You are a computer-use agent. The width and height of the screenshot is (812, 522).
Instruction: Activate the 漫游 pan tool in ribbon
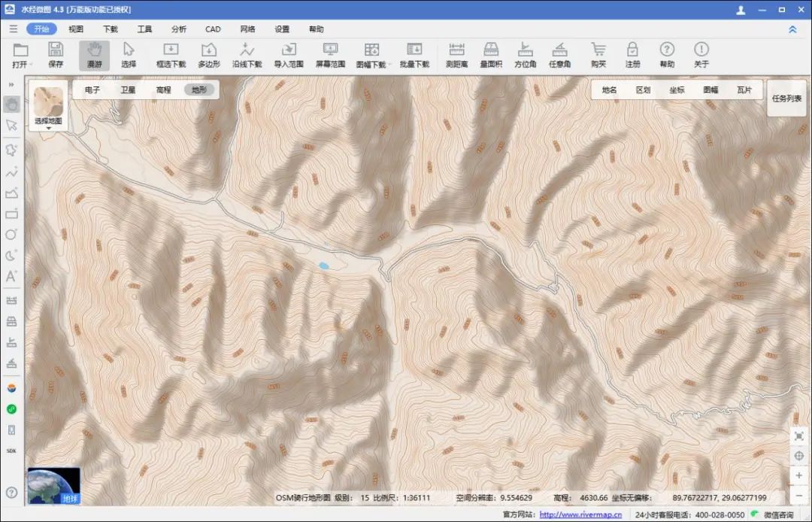94,56
